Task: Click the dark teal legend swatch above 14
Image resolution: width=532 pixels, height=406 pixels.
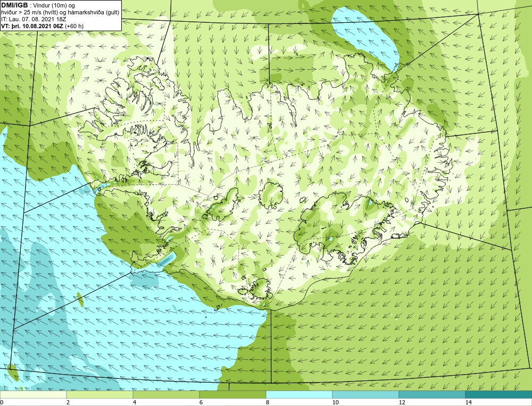Action: click(499, 395)
